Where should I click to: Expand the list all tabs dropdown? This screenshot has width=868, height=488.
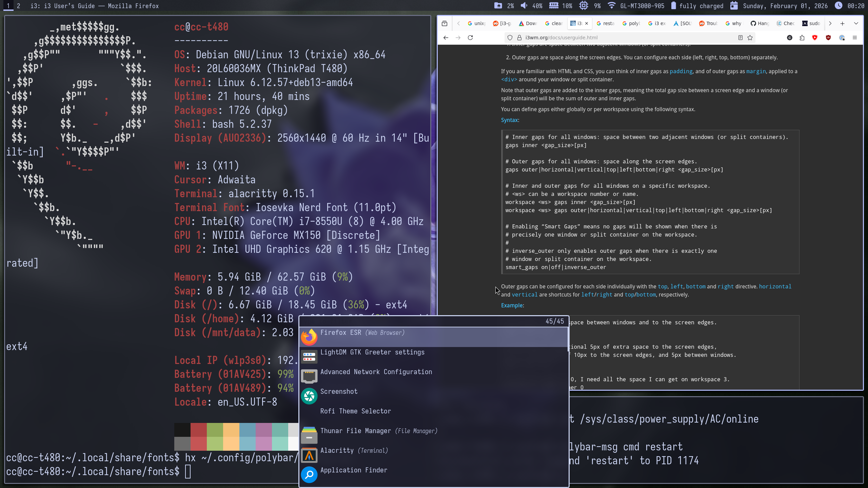[x=856, y=23]
